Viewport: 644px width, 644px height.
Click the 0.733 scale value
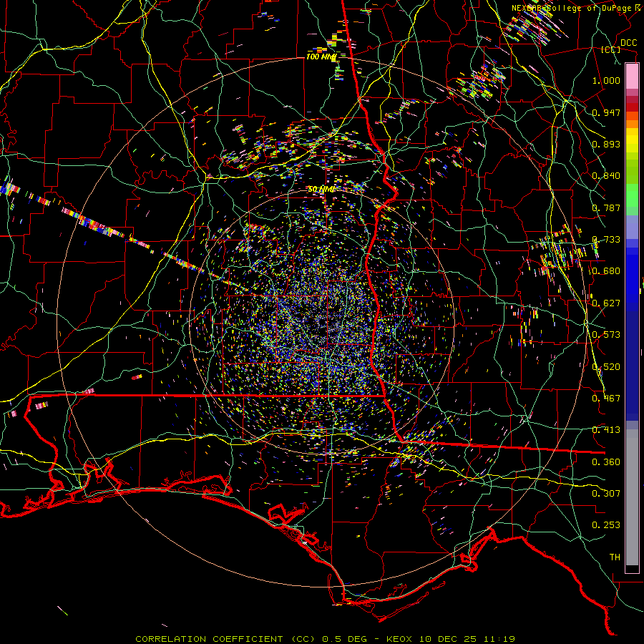tap(606, 240)
